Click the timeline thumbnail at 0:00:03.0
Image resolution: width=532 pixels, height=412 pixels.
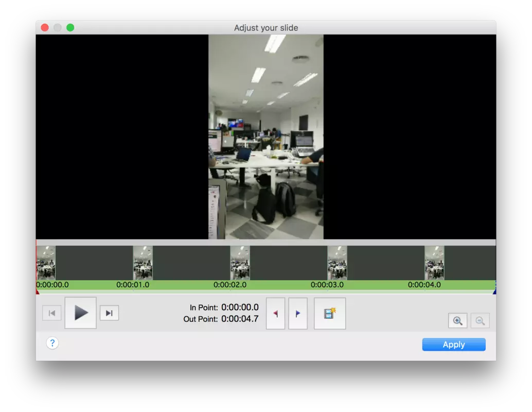click(337, 263)
